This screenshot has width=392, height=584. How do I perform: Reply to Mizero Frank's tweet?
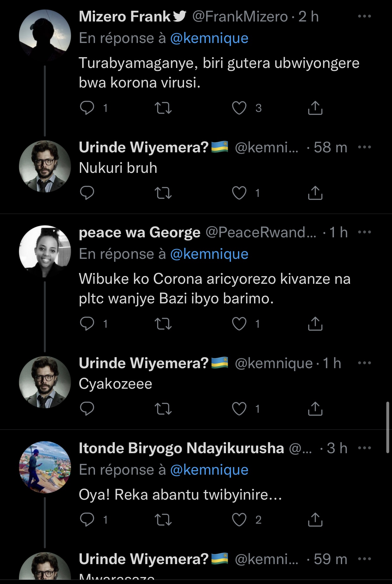(87, 108)
